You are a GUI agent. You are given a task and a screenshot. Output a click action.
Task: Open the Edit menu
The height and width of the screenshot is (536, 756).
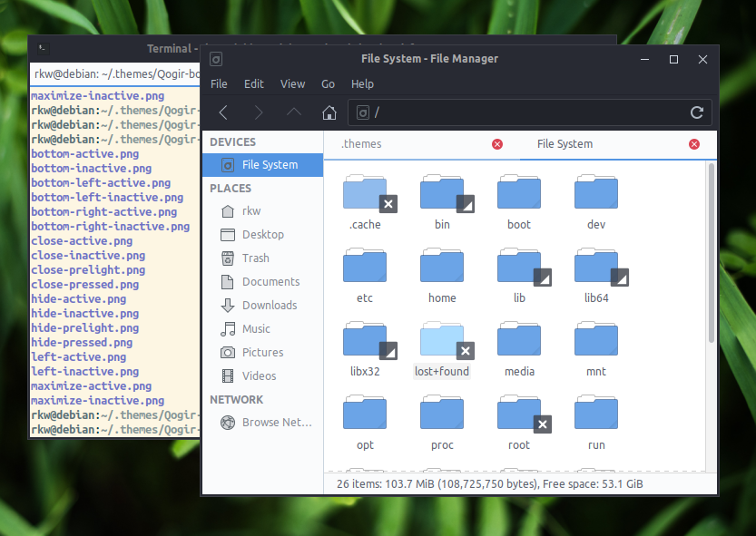[253, 83]
